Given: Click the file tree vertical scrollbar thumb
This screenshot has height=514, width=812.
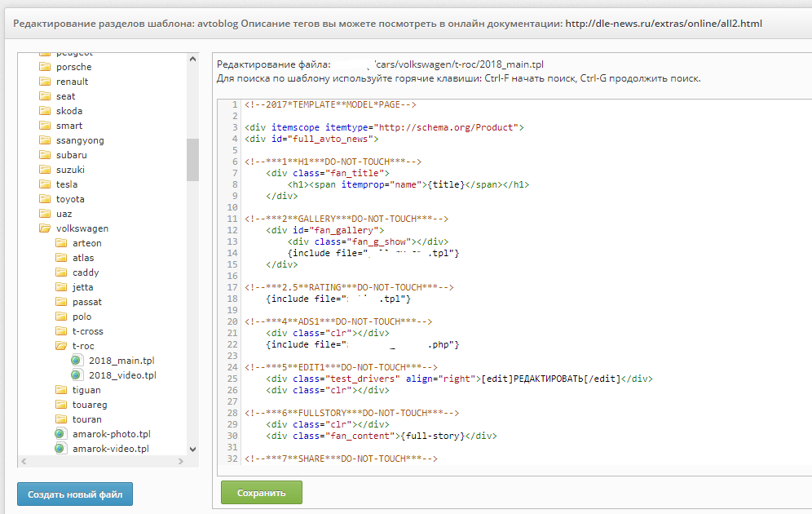Looking at the screenshot, I should click(x=192, y=159).
